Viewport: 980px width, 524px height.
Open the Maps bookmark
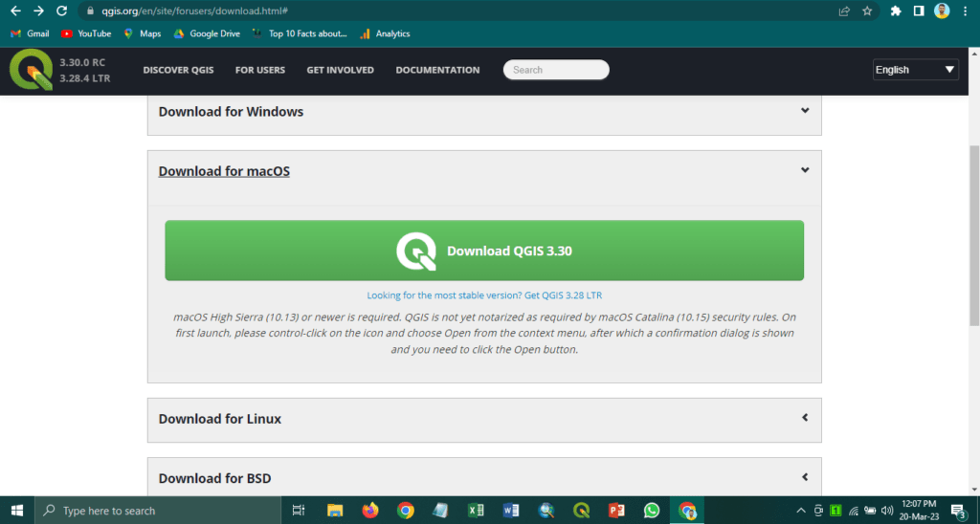pos(143,33)
